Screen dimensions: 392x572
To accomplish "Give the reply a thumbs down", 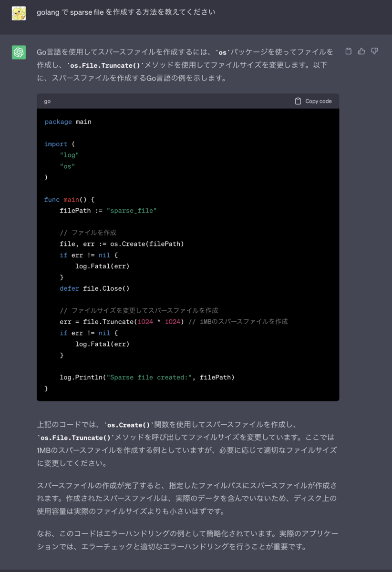I will [374, 51].
